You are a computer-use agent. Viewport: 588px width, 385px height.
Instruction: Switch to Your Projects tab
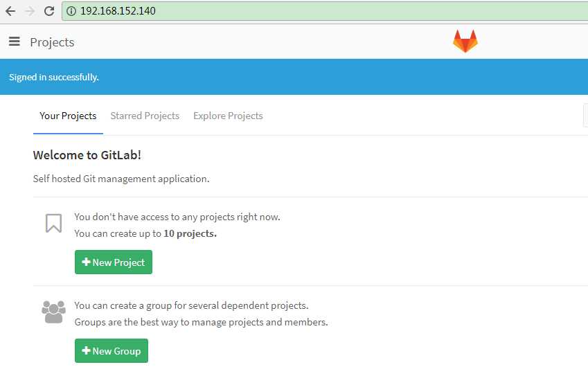(68, 116)
